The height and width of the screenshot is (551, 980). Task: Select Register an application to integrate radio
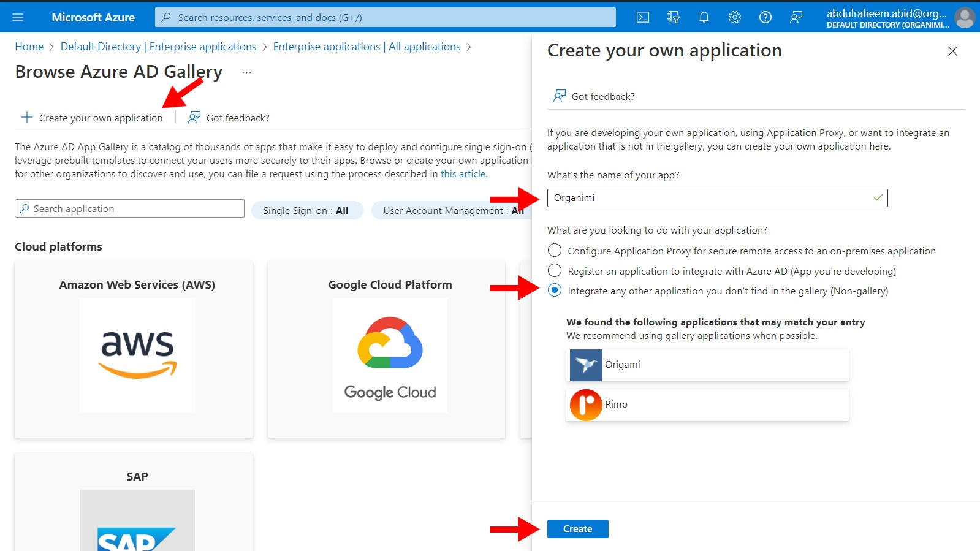[x=555, y=270]
